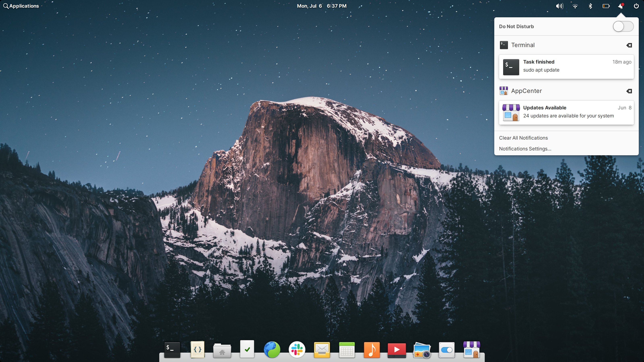644x362 pixels.
Task: Open the Photos app in dock
Action: click(x=422, y=350)
